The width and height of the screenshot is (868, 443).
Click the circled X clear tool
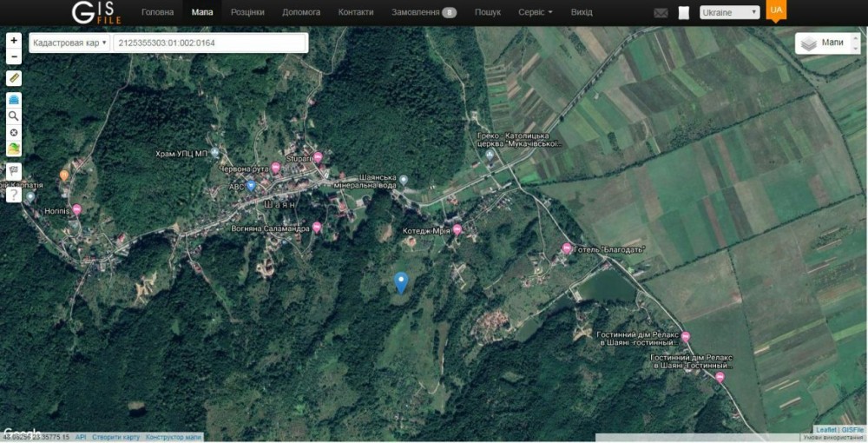(x=14, y=133)
